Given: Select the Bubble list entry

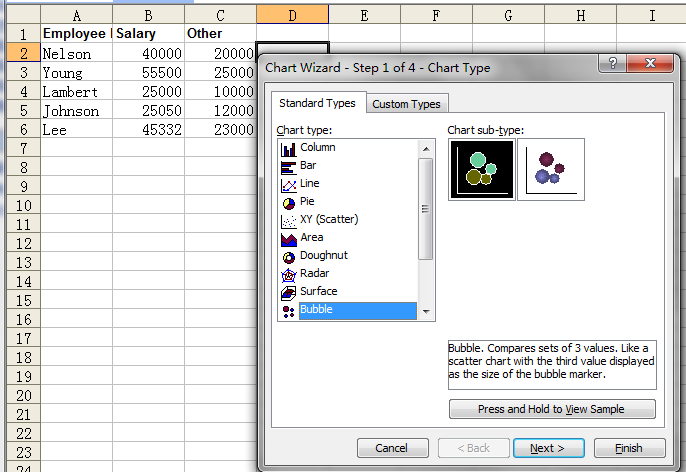Looking at the screenshot, I should click(357, 311).
